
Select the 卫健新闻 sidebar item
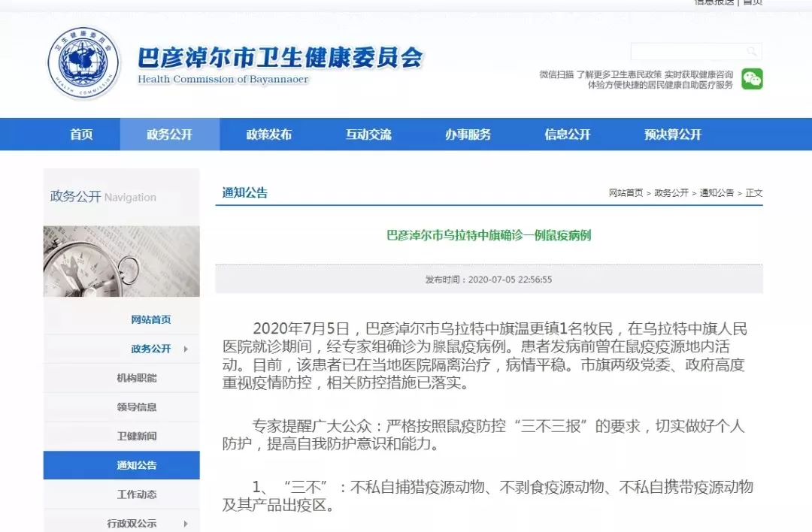click(137, 437)
